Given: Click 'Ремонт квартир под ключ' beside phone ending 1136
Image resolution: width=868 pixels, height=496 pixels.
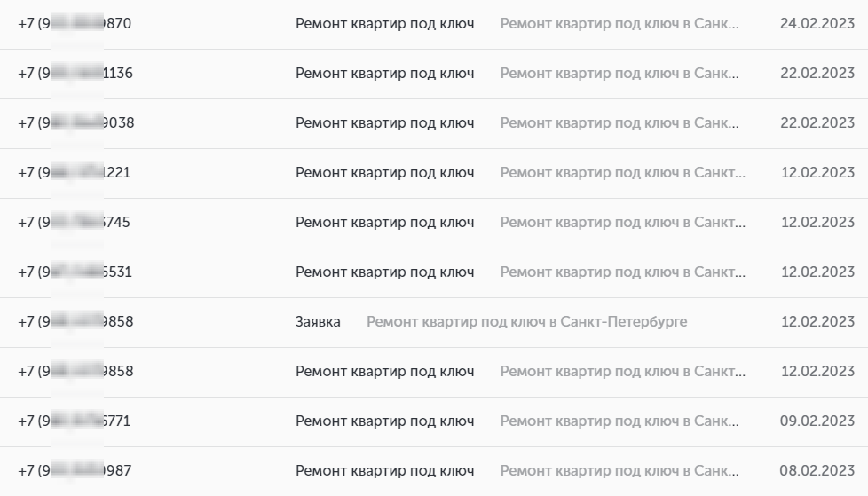Looking at the screenshot, I should pyautogui.click(x=384, y=74).
